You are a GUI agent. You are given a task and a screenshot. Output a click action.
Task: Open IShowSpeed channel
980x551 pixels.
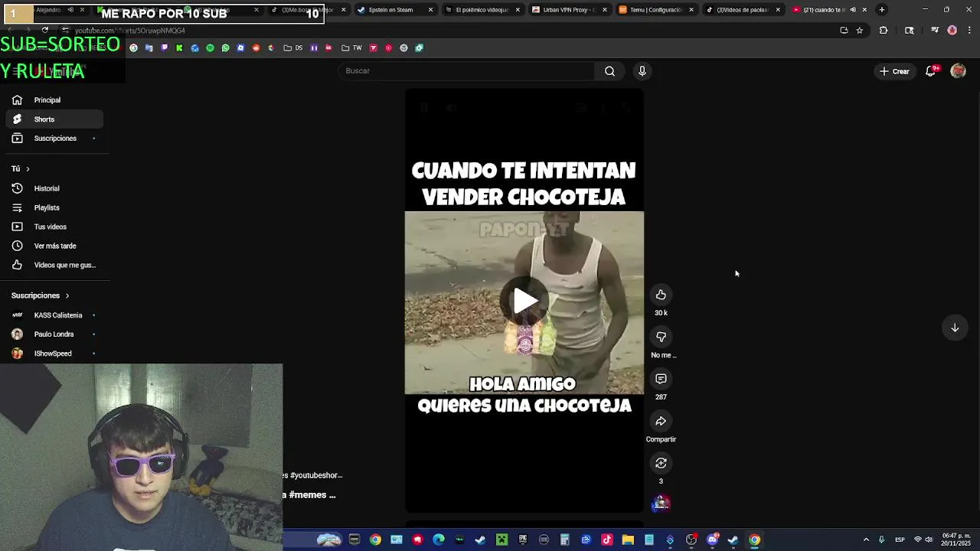point(54,354)
